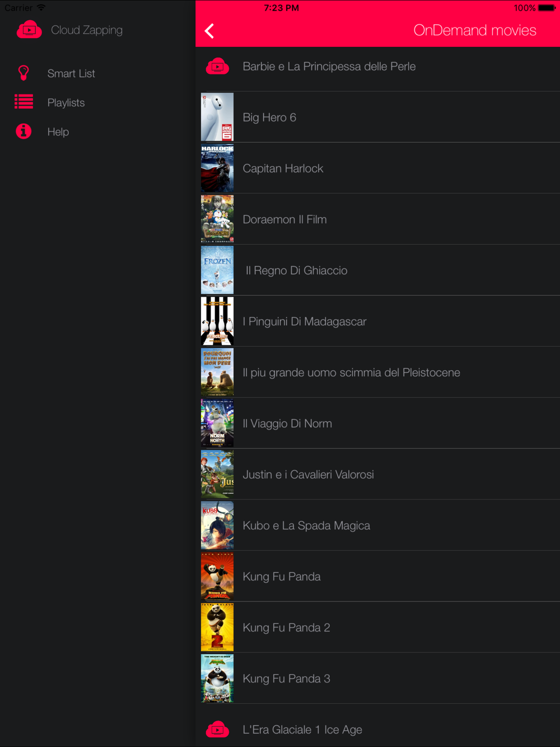Select the Big Hero 6 poster thumbnail
The image size is (560, 747).
(217, 117)
